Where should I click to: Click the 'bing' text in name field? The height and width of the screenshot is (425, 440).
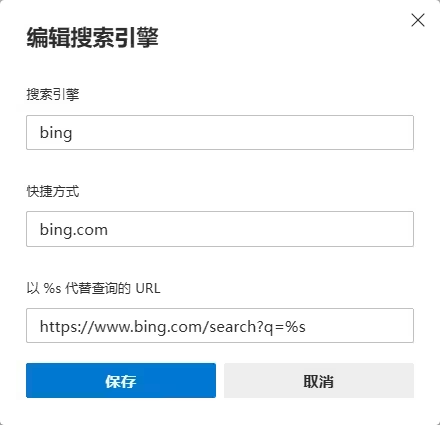point(56,133)
